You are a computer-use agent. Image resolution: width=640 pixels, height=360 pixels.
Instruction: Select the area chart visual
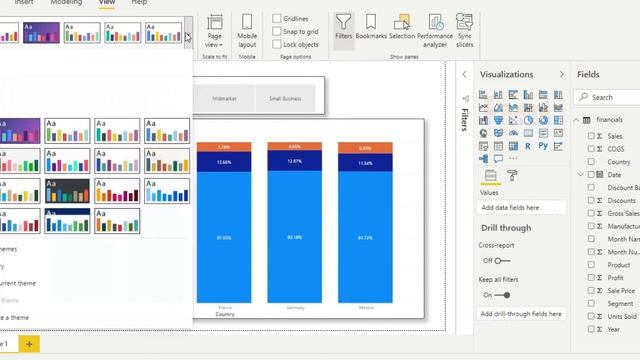[x=498, y=108]
